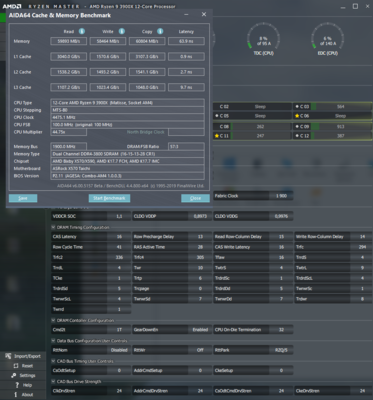Click the Fabric Clock value
This screenshot has width=373, height=400.
[x=281, y=196]
